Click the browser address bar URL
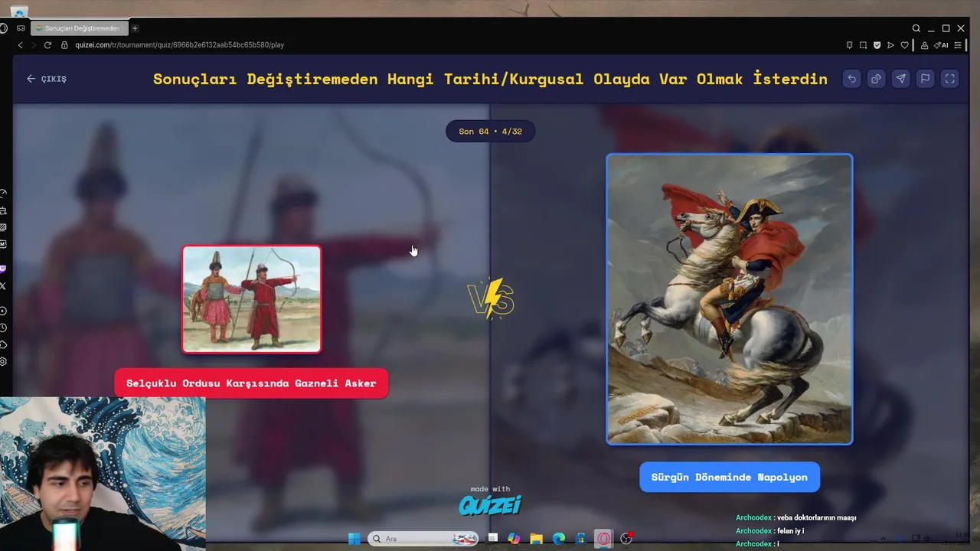This screenshot has width=980, height=551. (x=180, y=45)
